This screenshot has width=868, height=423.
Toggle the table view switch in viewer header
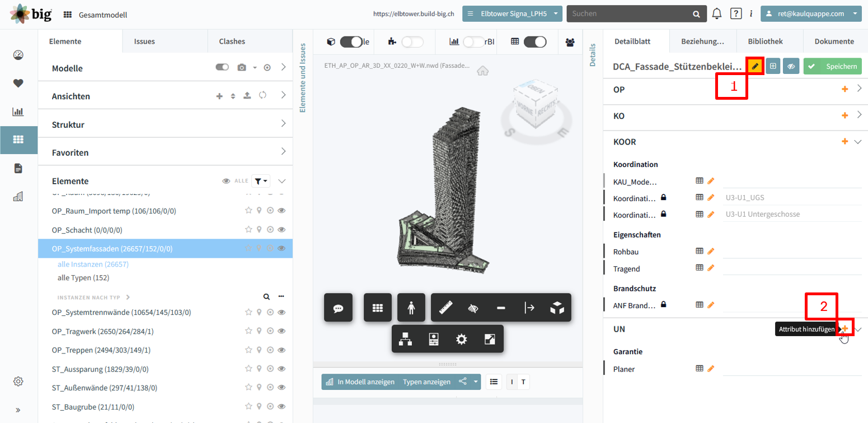(x=534, y=41)
